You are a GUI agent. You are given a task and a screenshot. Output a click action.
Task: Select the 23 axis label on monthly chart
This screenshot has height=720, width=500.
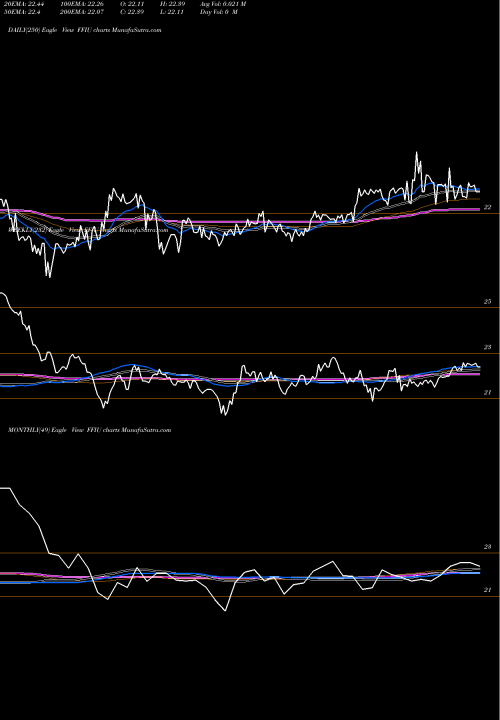pos(488,547)
